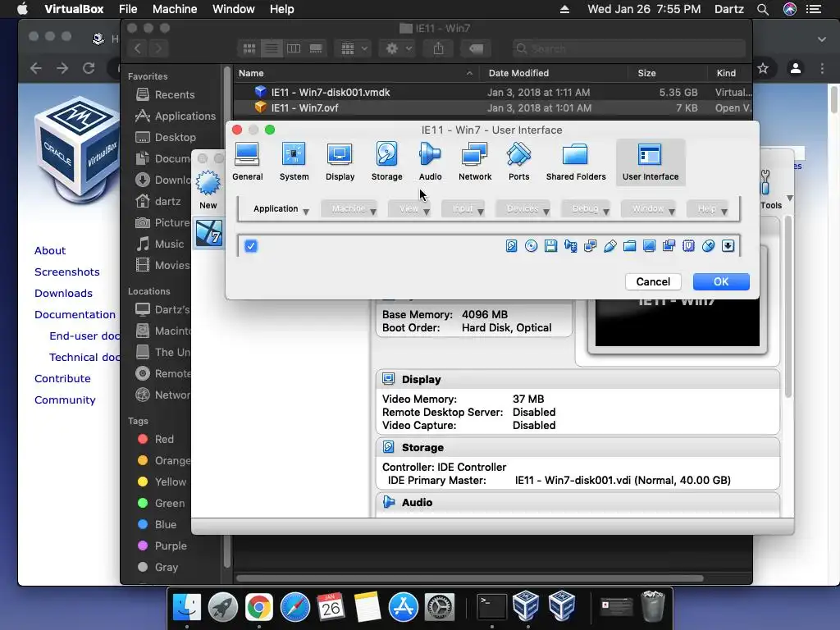The width and height of the screenshot is (840, 630).
Task: Switch Finder to icon view
Action: tap(249, 48)
